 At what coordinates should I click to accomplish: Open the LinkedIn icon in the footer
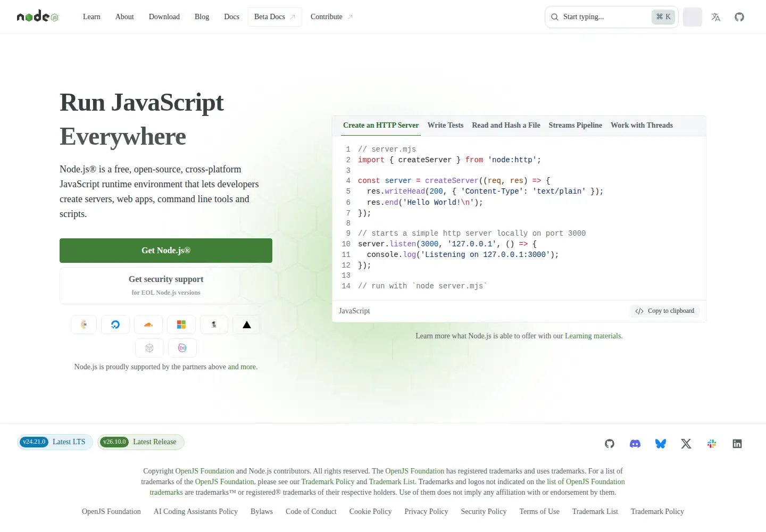[737, 444]
